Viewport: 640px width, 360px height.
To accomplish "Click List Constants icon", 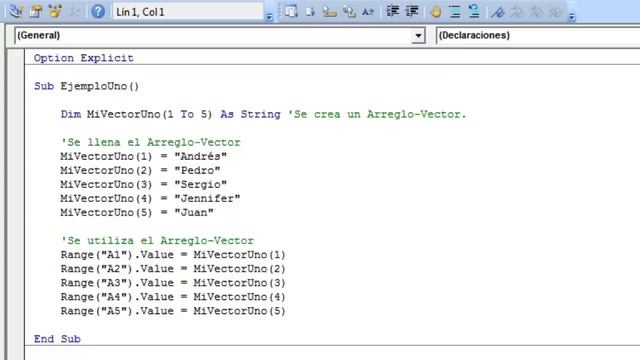I will tap(310, 11).
